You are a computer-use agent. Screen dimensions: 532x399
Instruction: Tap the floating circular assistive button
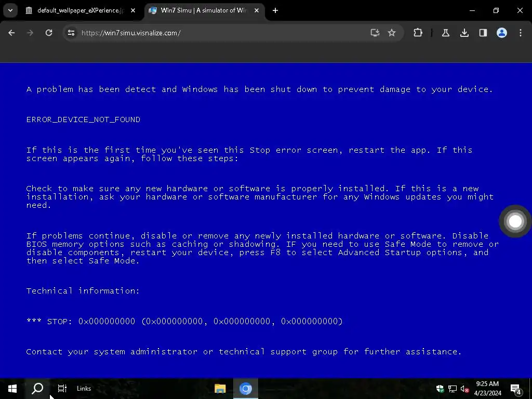click(515, 221)
